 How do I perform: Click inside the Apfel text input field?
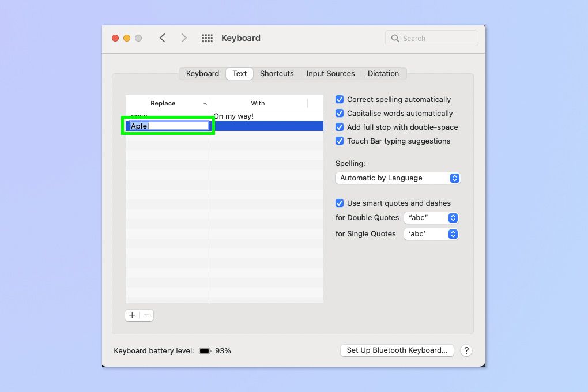coord(167,125)
